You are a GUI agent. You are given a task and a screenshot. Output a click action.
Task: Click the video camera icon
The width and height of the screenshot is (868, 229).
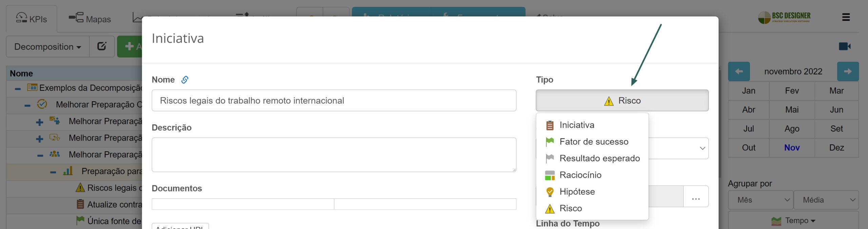click(x=844, y=46)
